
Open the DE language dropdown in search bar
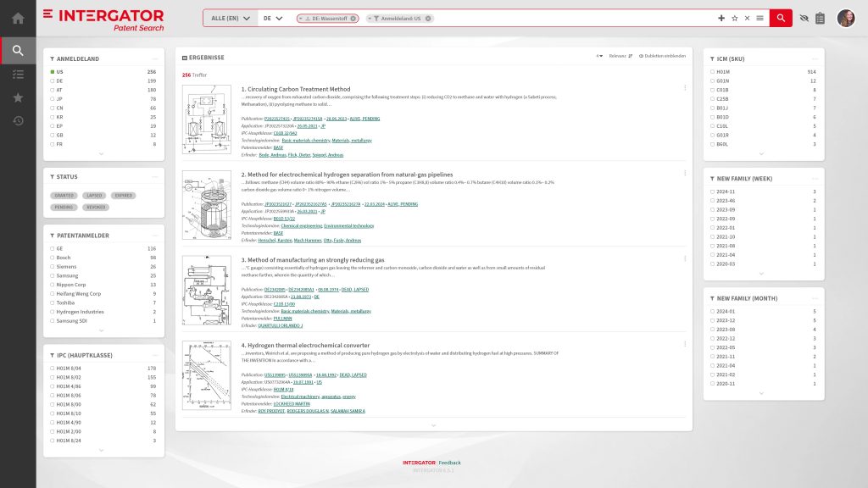point(272,18)
